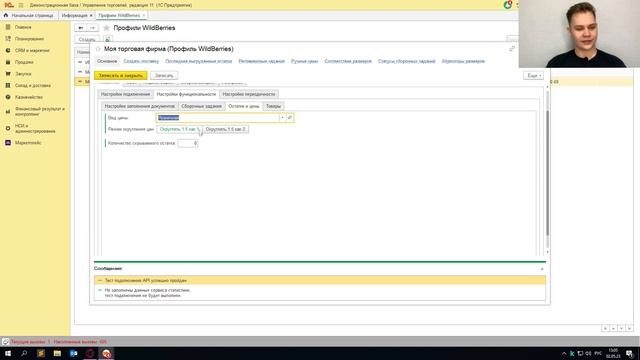Click the Создать button in list
Image resolution: width=640 pixels, height=360 pixels.
point(87,40)
